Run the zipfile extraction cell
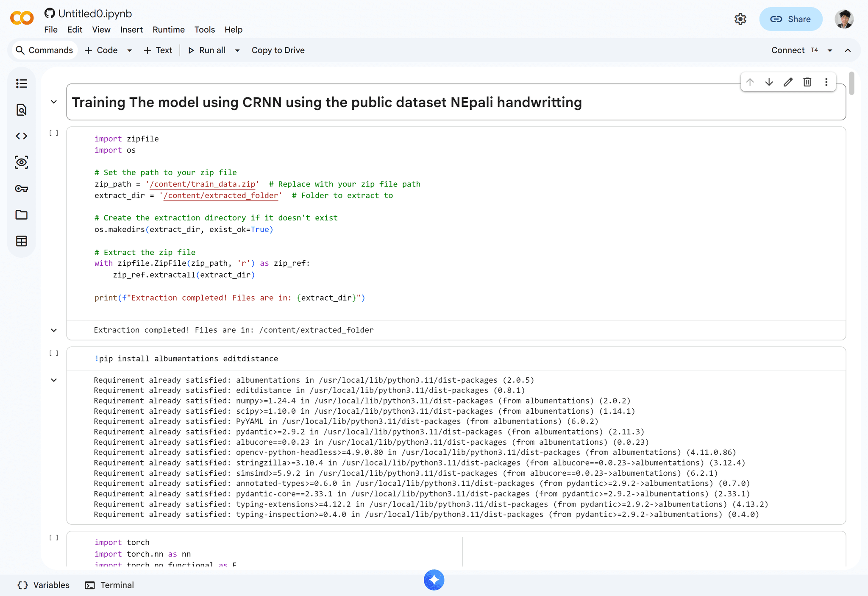The width and height of the screenshot is (868, 596). tap(54, 133)
